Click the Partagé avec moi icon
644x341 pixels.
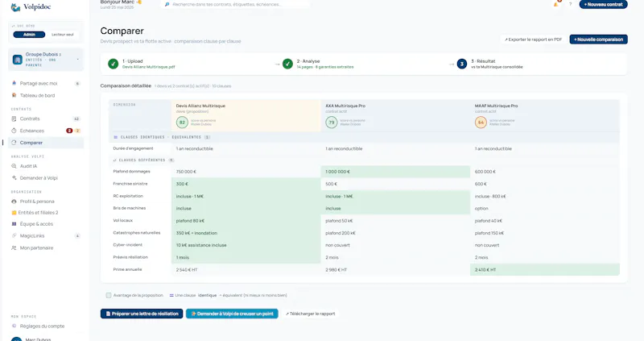point(14,83)
